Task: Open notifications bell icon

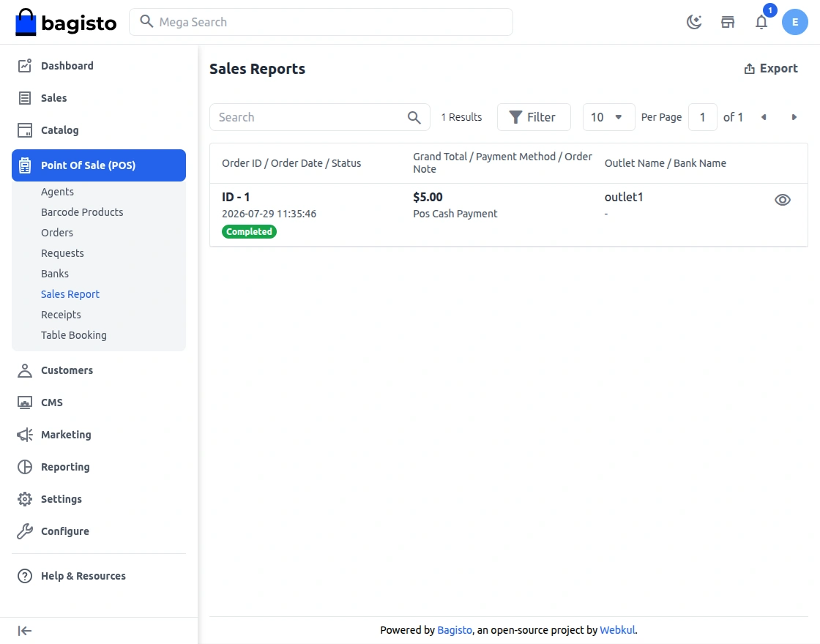Action: 761,22
